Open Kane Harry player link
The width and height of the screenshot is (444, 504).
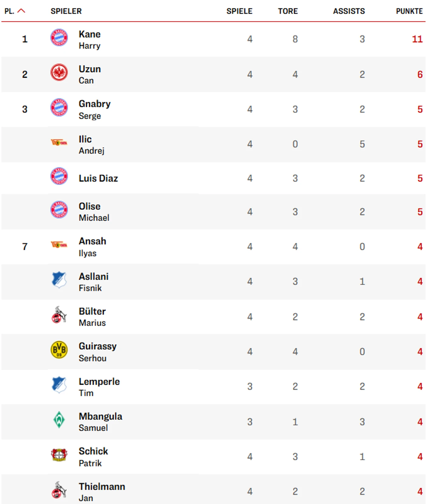click(90, 40)
